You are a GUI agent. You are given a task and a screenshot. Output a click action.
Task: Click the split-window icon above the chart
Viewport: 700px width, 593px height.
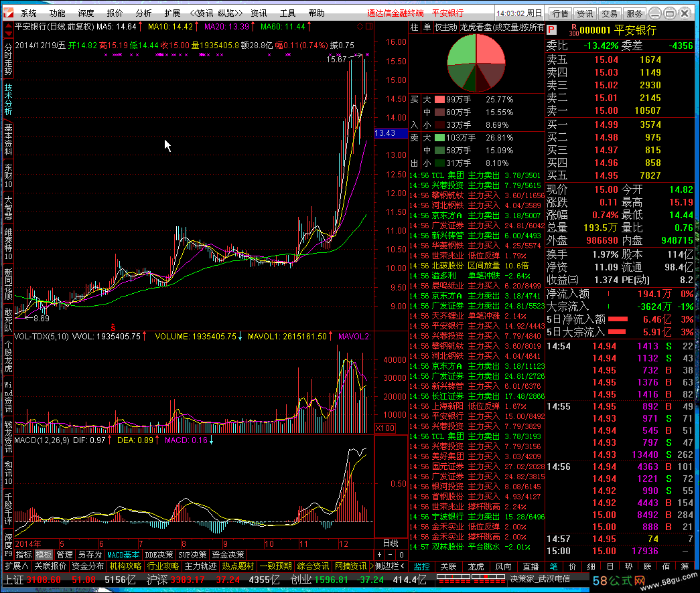coord(368,26)
